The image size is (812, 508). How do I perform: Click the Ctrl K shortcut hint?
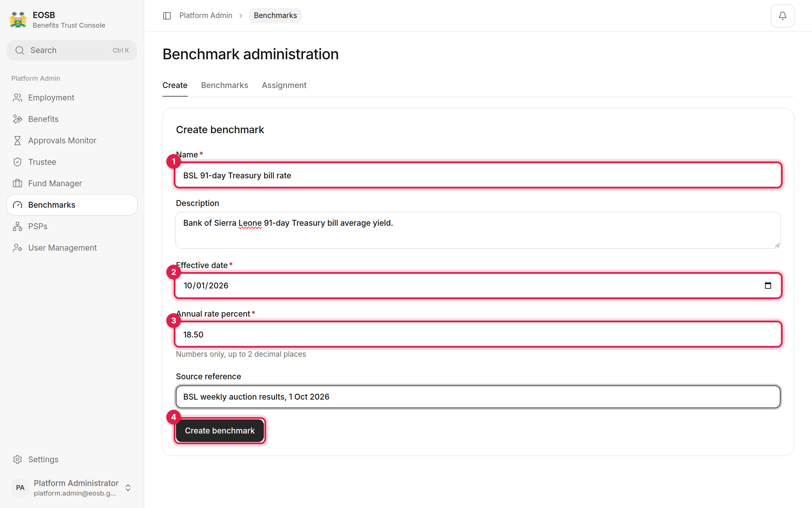(121, 50)
